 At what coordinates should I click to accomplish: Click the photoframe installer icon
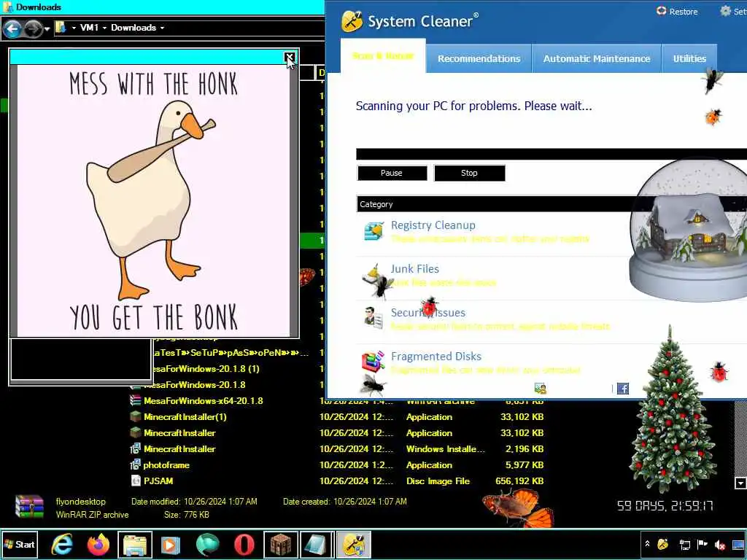click(135, 464)
